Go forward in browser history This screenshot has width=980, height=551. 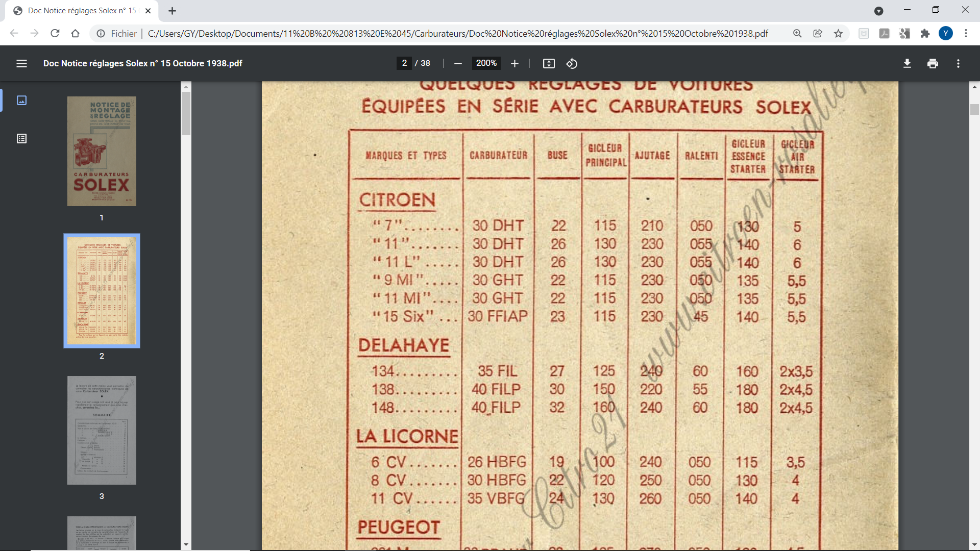(x=34, y=33)
